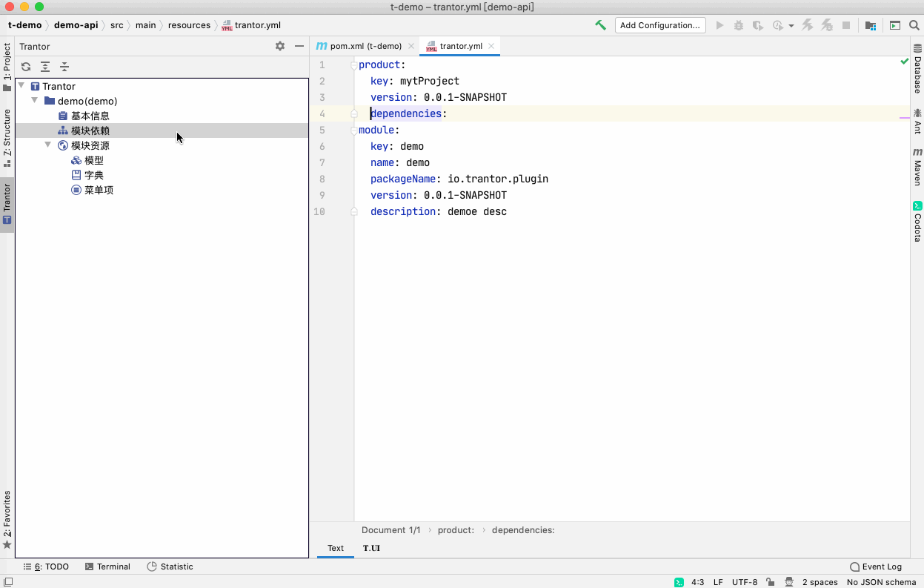Open Project Structure icon in toolbar

point(871,25)
